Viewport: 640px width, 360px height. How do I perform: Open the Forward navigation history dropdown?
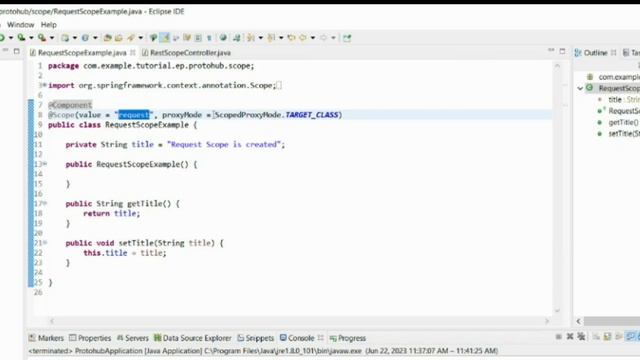pos(333,38)
